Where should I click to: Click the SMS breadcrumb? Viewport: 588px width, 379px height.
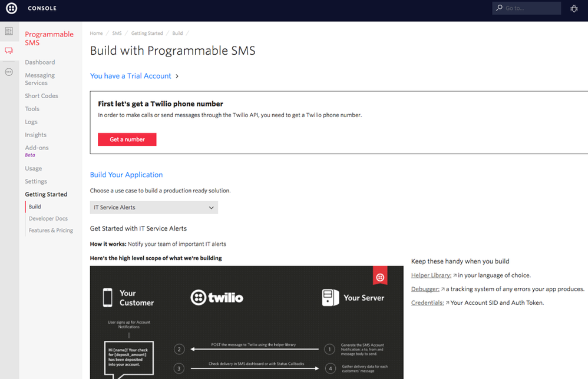click(x=117, y=34)
